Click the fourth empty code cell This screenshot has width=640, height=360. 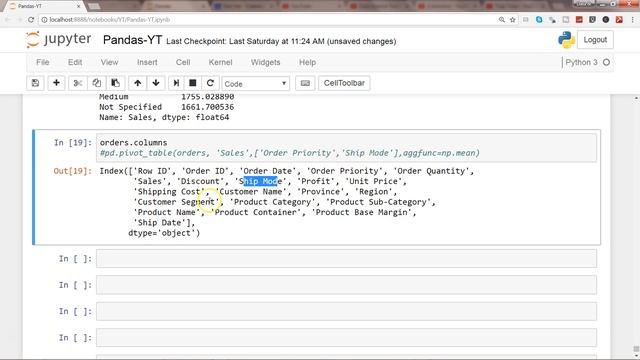[346, 338]
